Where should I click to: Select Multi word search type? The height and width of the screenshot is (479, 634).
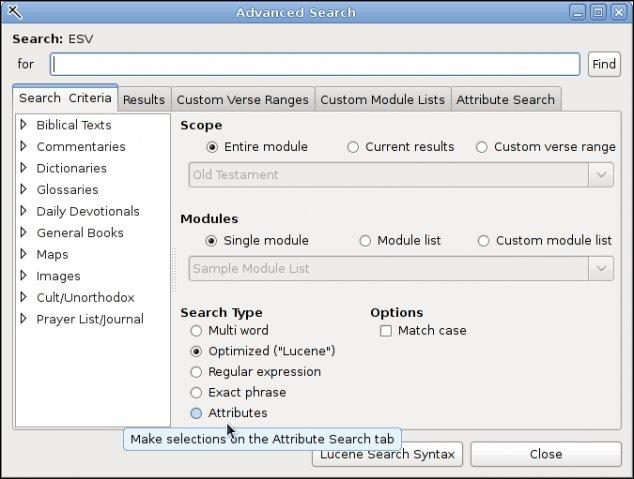tap(196, 331)
